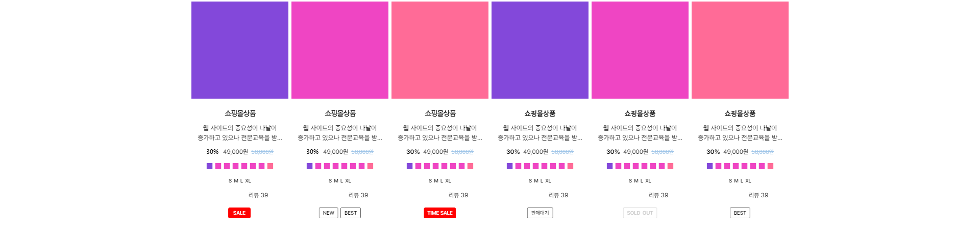Open description text of the NEW product
This screenshot has height=230, width=980.
point(340,133)
